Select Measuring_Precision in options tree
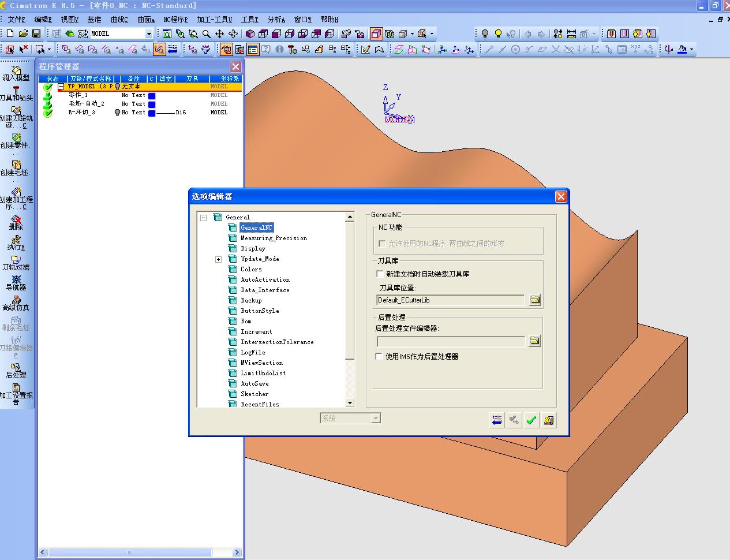The image size is (730, 560). click(274, 238)
